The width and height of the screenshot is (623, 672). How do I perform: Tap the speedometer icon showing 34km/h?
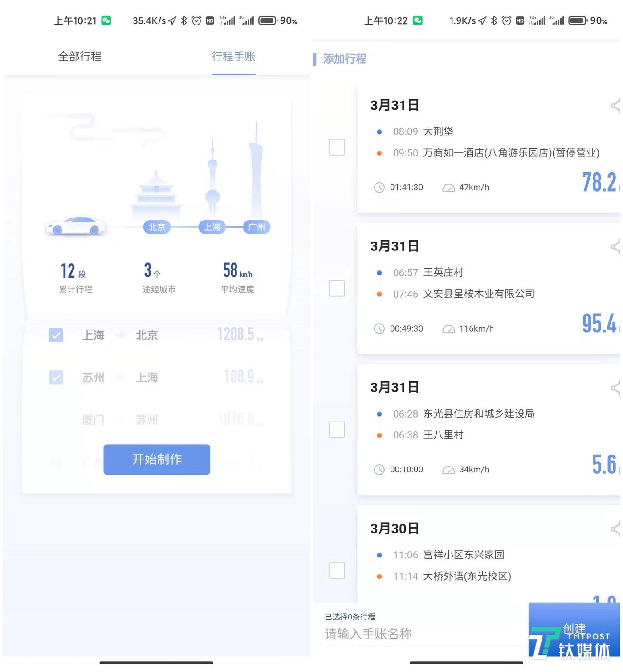click(448, 470)
